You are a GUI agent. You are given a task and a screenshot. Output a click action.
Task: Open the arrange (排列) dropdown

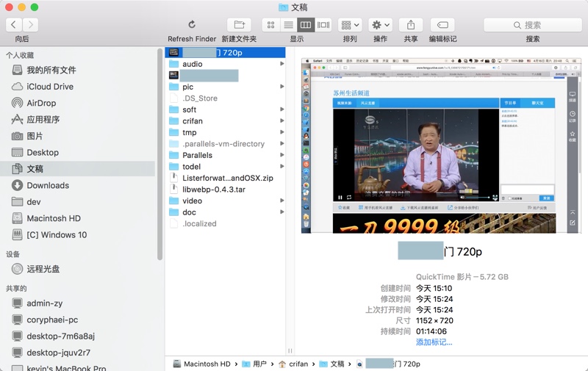pyautogui.click(x=350, y=25)
